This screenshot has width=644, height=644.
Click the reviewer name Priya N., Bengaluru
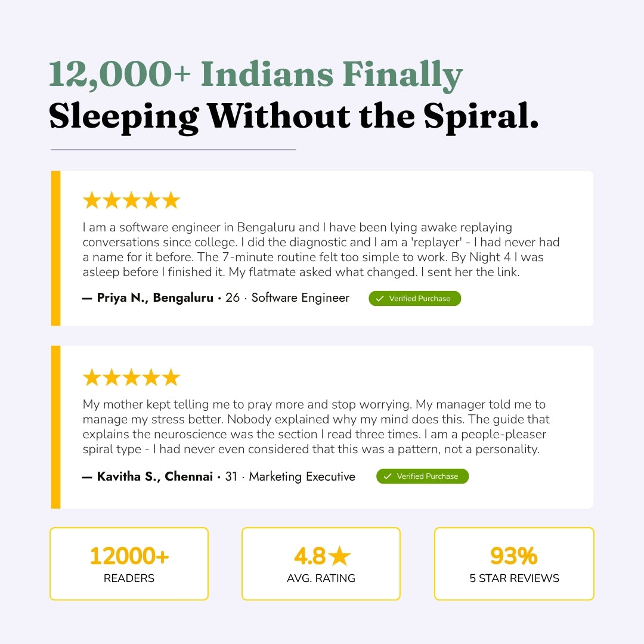coord(155,298)
